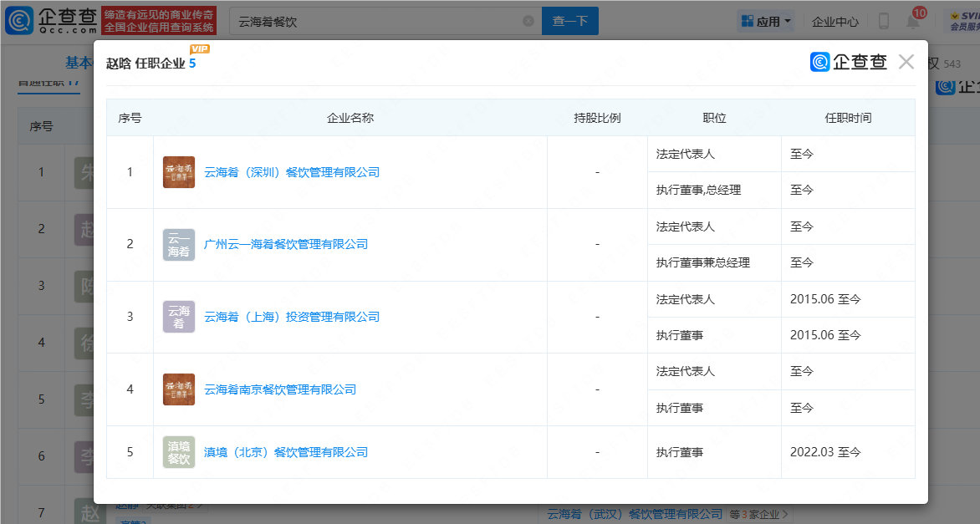980x524 pixels.
Task: Open 滇境（北京）餐饮管理有限公司 link
Action: click(x=286, y=452)
